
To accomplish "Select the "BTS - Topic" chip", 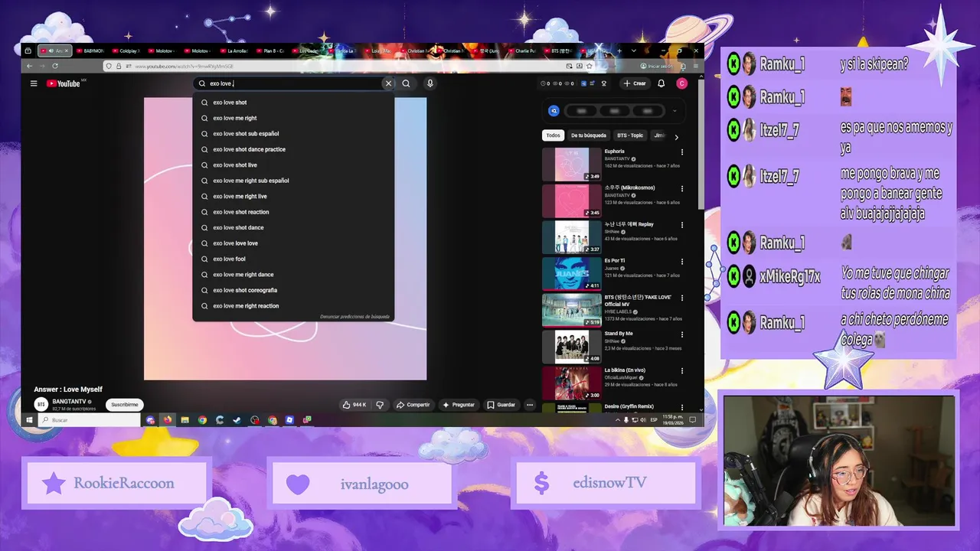I will [631, 135].
